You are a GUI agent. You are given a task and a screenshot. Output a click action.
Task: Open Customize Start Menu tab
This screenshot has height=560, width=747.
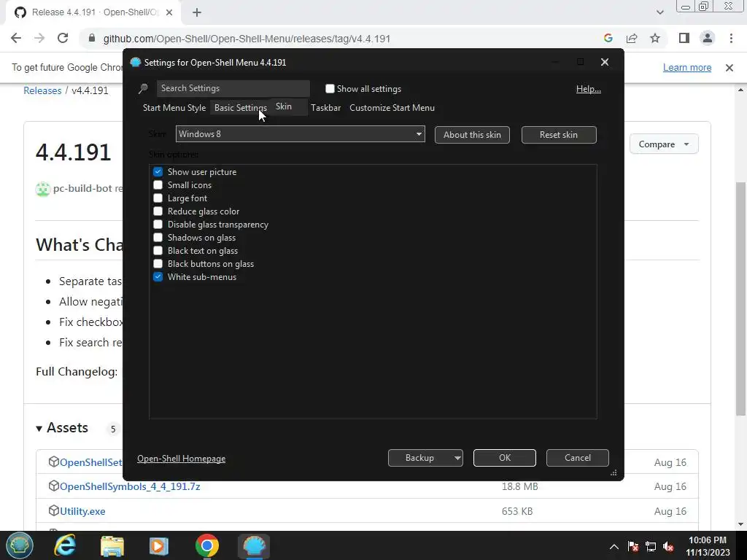tap(392, 108)
